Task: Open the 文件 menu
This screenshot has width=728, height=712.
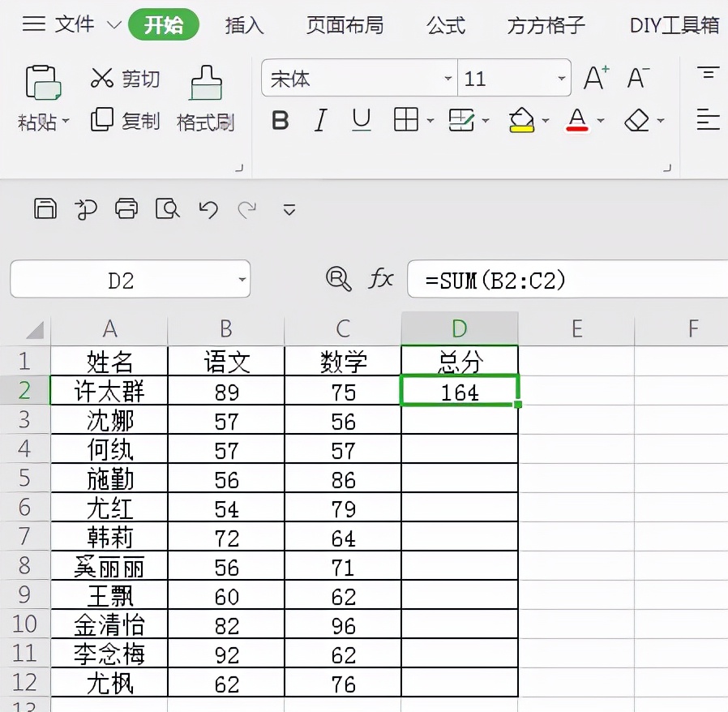Action: (75, 24)
